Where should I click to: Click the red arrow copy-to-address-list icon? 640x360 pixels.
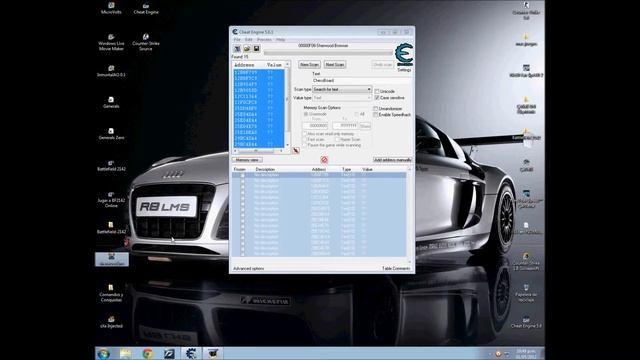click(x=296, y=151)
